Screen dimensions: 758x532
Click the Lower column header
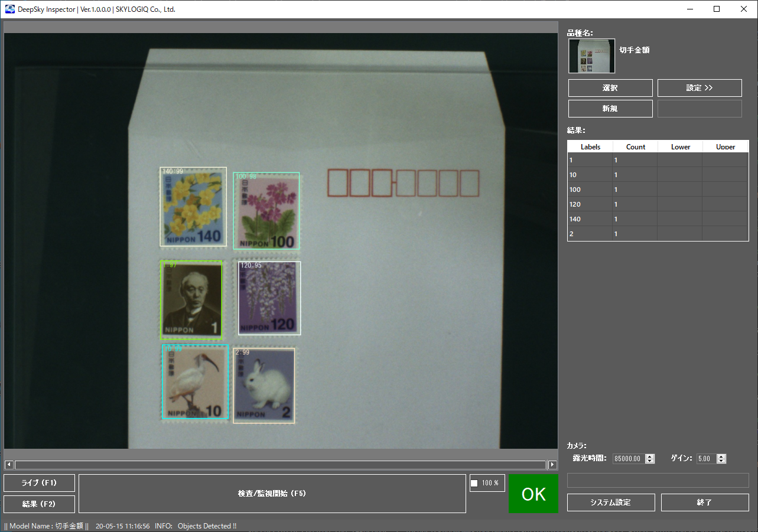(x=680, y=146)
